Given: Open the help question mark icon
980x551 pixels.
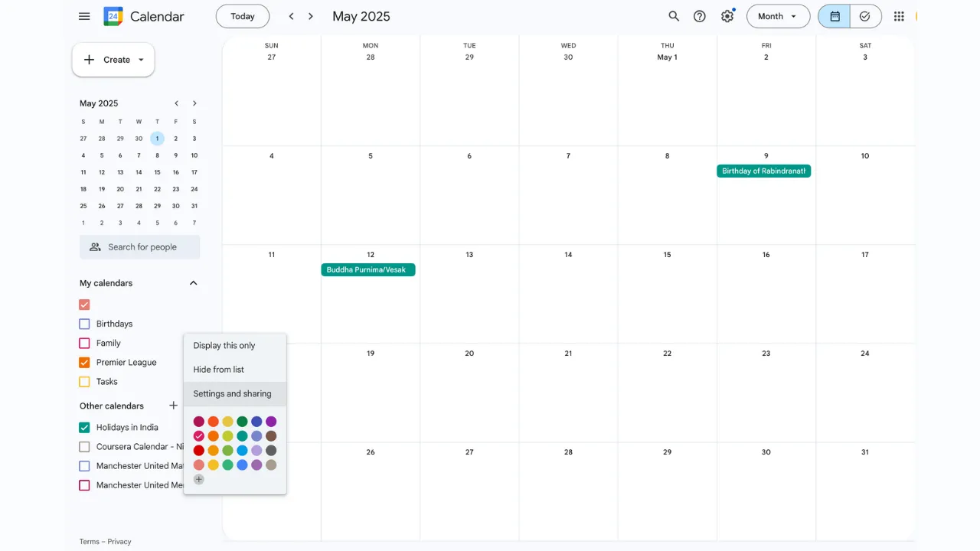Looking at the screenshot, I should coord(700,16).
